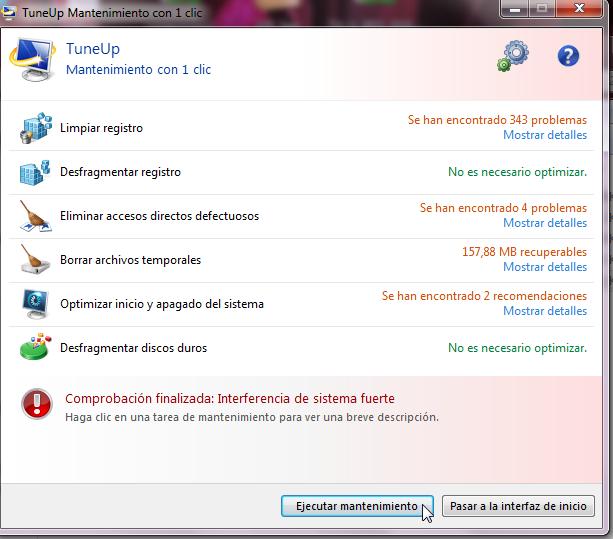Click the 'Haga clic en una tarea' hint text
613x539 pixels.
252,417
